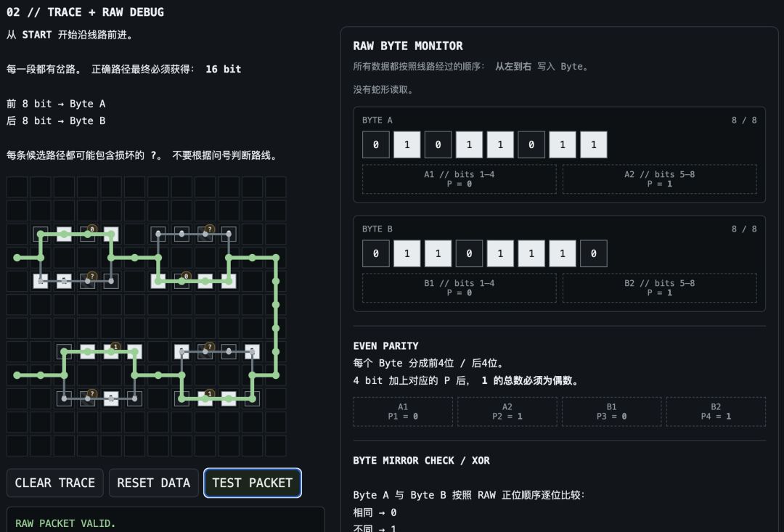The image size is (784, 532).
Task: Select the "B2 // bits 5–8" parity box
Action: coord(659,288)
